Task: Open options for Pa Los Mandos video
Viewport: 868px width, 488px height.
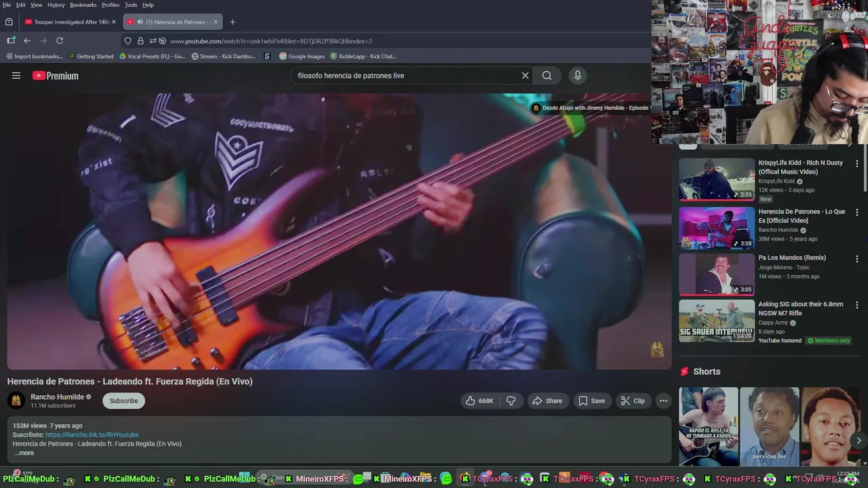Action: [x=857, y=258]
